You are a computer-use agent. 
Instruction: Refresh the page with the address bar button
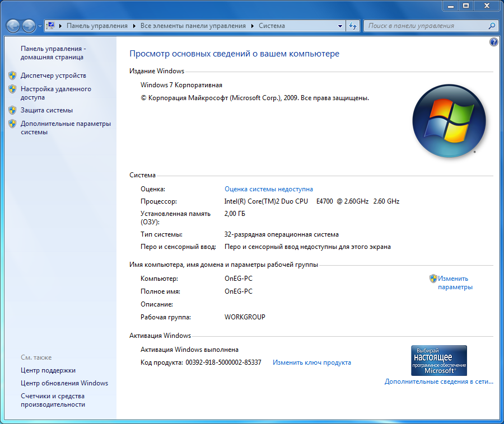tap(353, 26)
